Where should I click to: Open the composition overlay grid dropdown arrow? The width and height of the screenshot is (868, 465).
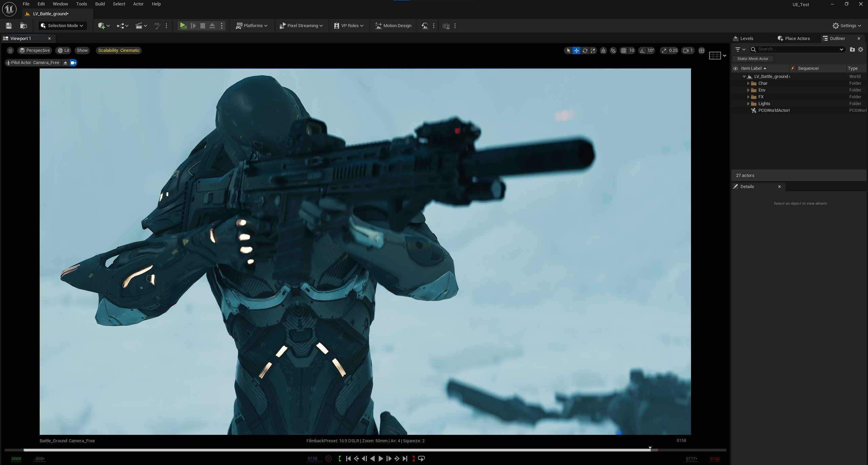(x=725, y=56)
